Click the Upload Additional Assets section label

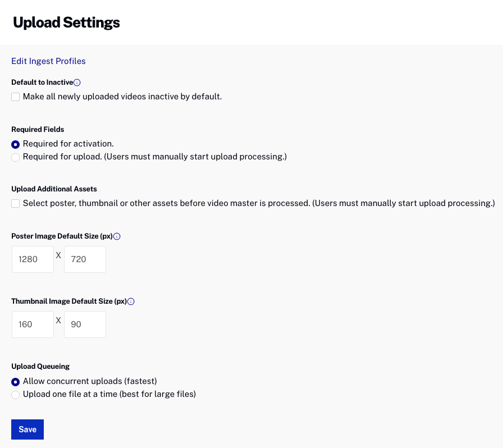pyautogui.click(x=54, y=189)
